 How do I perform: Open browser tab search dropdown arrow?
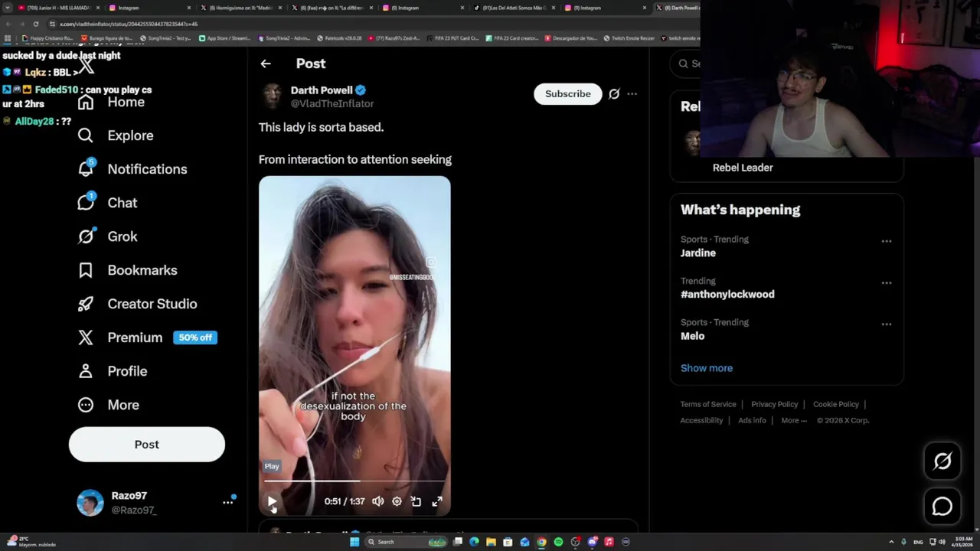[x=8, y=8]
